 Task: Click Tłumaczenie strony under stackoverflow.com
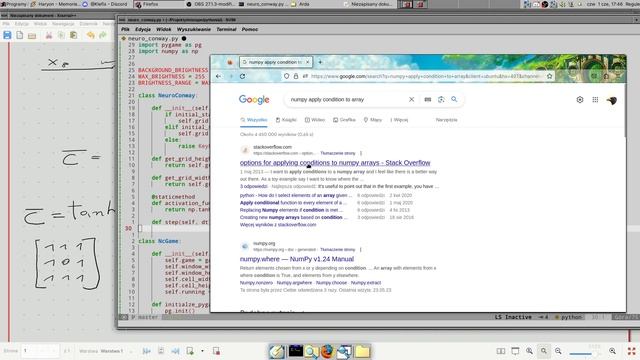pos(338,153)
